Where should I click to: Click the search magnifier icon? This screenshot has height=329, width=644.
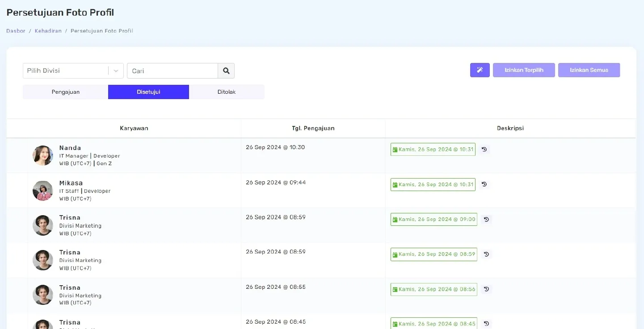coord(226,71)
